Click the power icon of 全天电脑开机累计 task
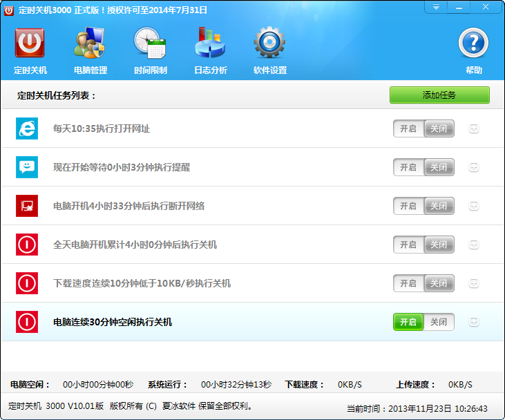The width and height of the screenshot is (505, 420). pyautogui.click(x=27, y=245)
